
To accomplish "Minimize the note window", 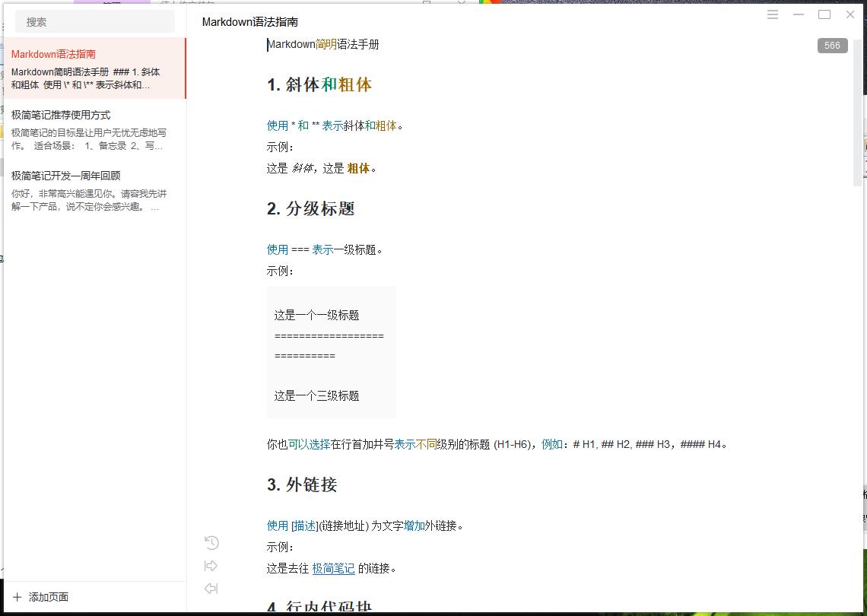I will click(x=799, y=15).
